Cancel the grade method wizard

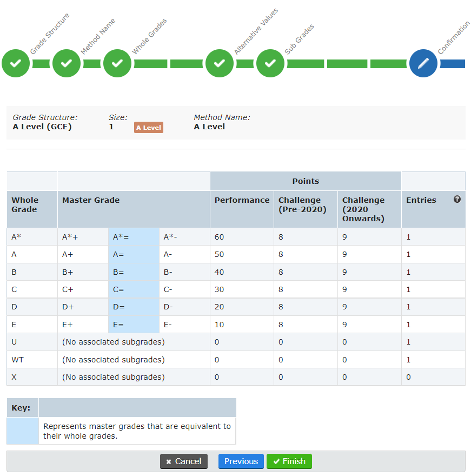click(183, 461)
